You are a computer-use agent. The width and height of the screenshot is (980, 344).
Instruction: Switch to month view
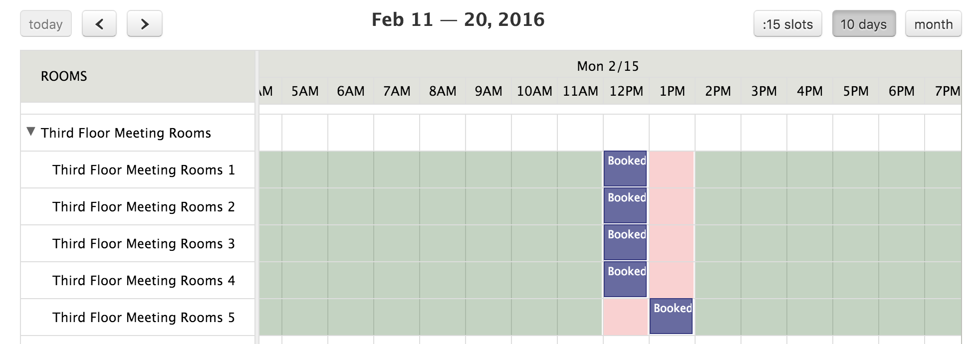tap(933, 24)
